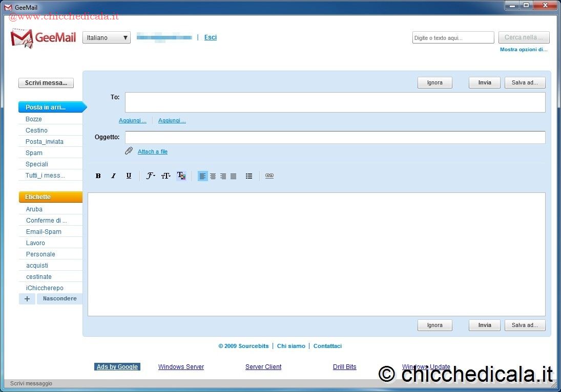Insert a bulleted list
561x392 pixels.
pyautogui.click(x=249, y=176)
